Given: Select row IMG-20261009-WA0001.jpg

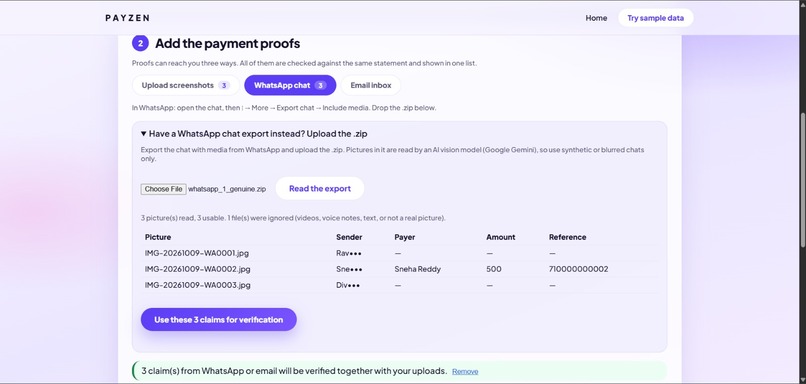Looking at the screenshot, I should coord(399,253).
